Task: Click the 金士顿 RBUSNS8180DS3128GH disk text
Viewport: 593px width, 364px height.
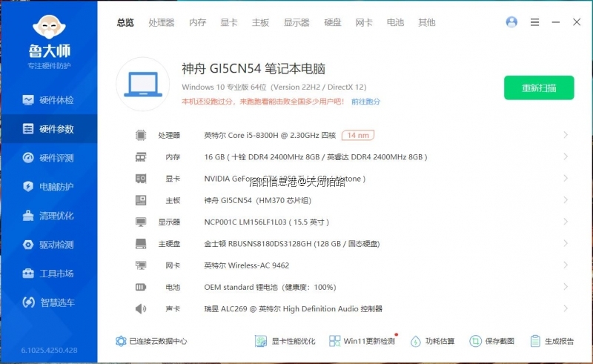Action: pyautogui.click(x=291, y=244)
